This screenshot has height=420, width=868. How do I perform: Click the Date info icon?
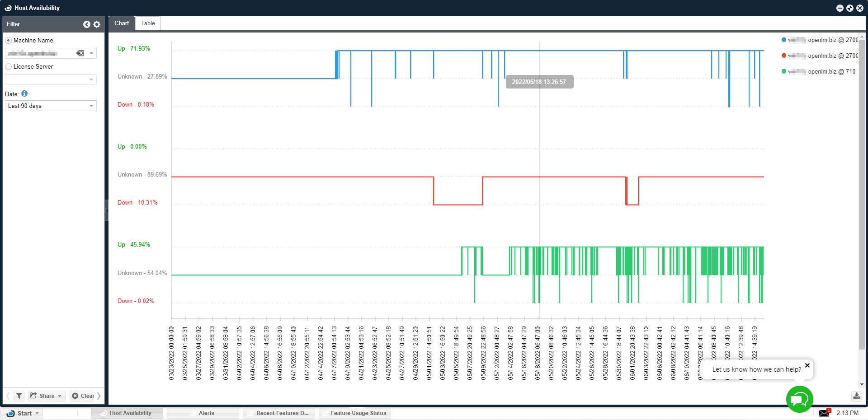(x=24, y=93)
